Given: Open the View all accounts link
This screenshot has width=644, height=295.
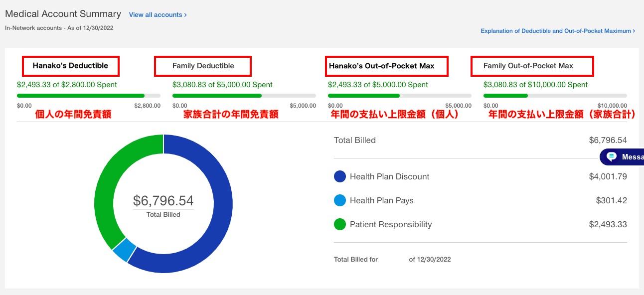Looking at the screenshot, I should point(158,15).
